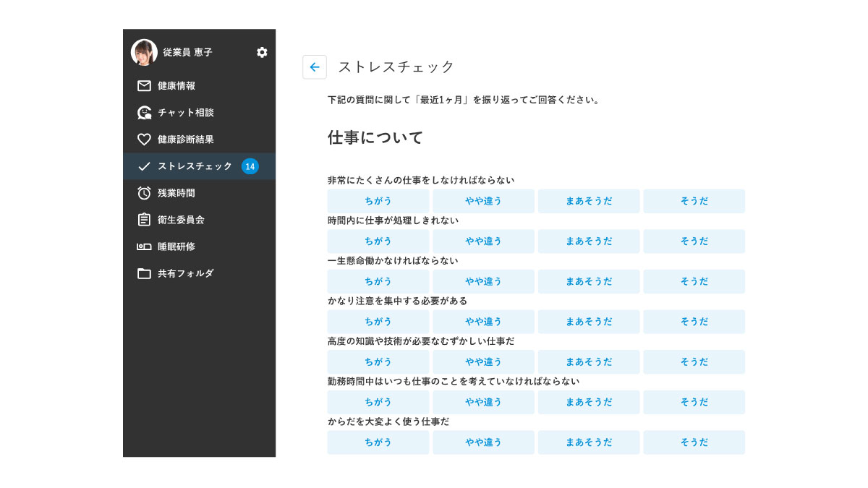Screen dimensions: 868x488
Task: Pick ちがう for かなり注意を集中する必要がある
Action: (378, 322)
